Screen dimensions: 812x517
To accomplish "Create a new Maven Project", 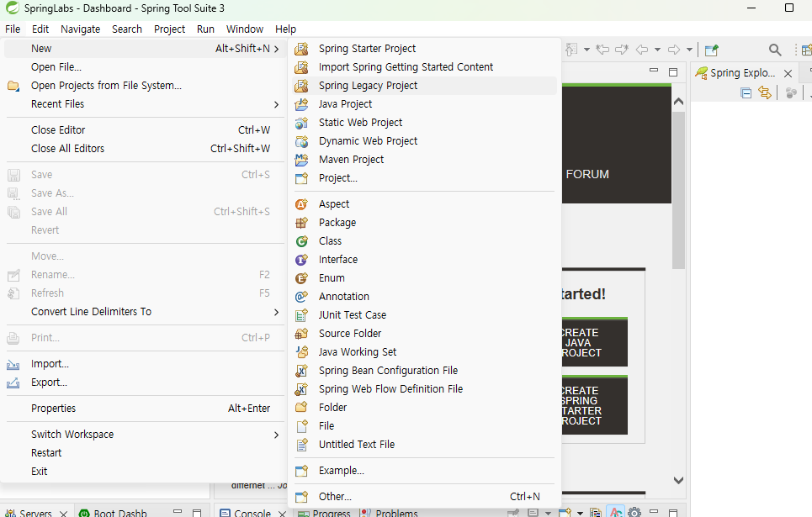I will tap(424, 160).
